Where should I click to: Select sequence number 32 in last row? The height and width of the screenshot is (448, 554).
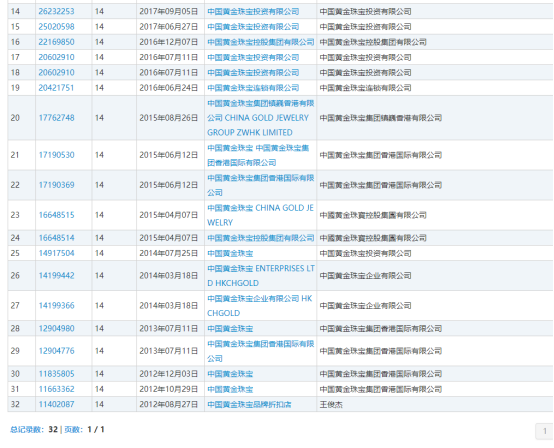click(x=15, y=404)
